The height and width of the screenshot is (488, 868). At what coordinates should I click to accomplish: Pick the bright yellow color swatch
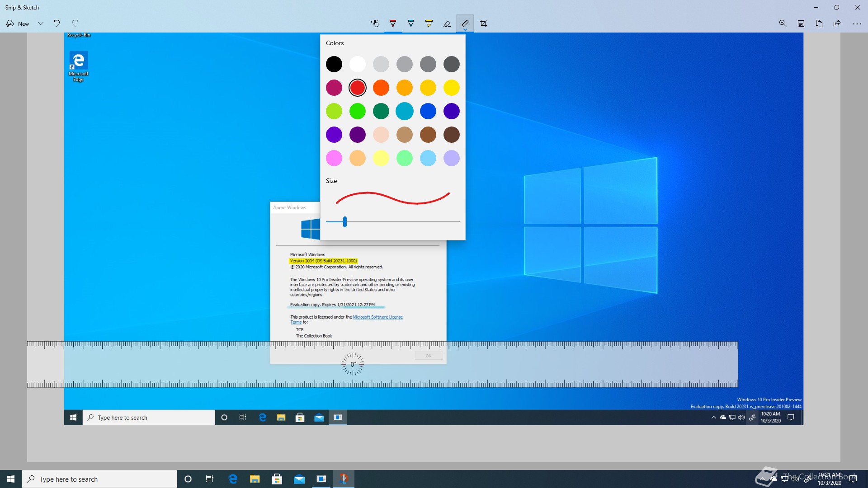[452, 88]
